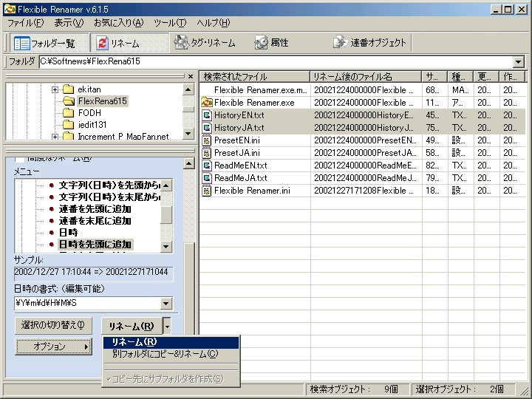Toggle the partially hidden checkbox above メニュー
Image resolution: width=532 pixels, height=399 pixels.
(x=19, y=159)
